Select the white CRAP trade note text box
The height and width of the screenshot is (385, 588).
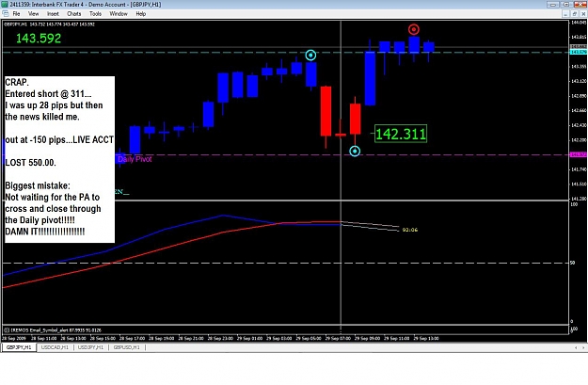pyautogui.click(x=59, y=159)
